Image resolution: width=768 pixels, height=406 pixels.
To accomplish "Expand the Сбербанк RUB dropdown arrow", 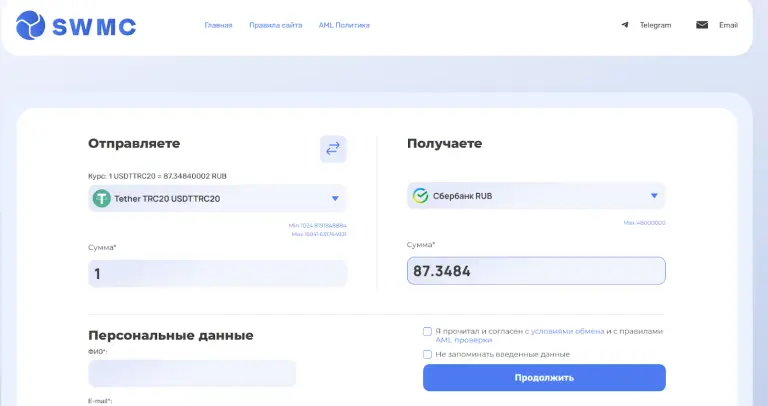I will click(654, 195).
